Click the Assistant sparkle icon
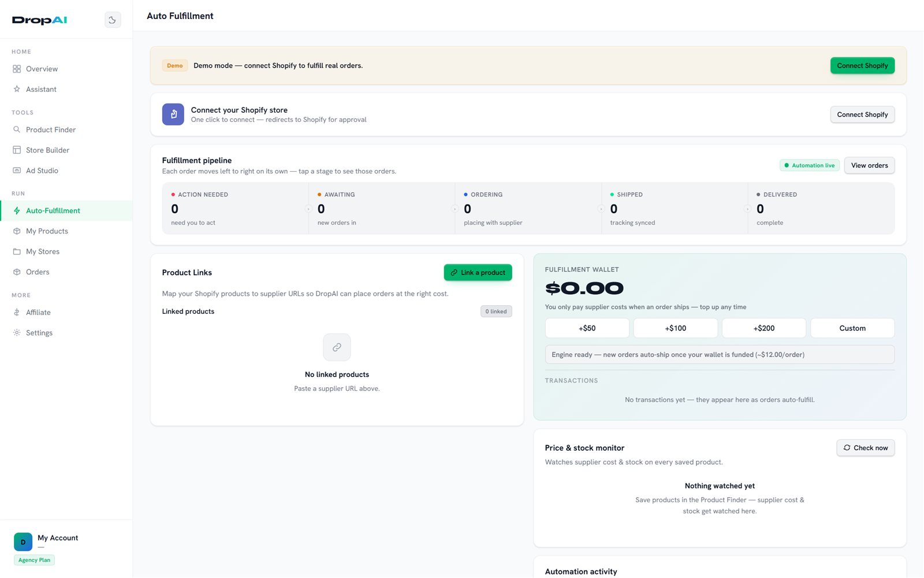 click(17, 89)
